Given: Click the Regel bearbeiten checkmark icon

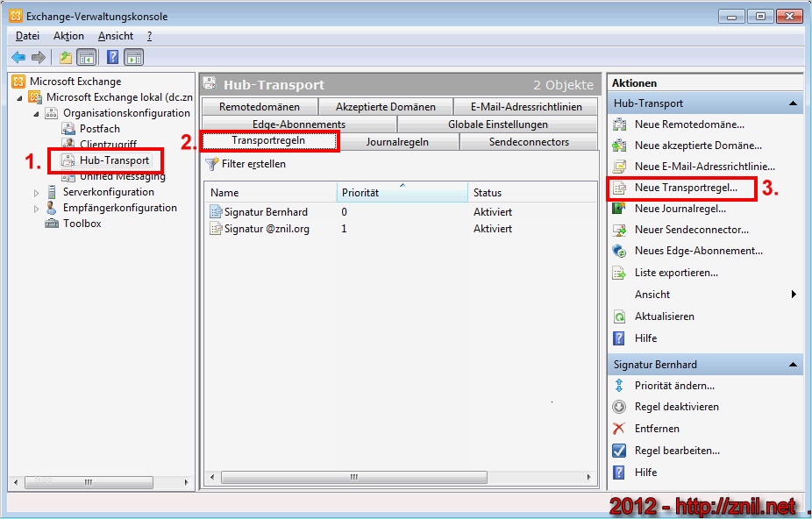Looking at the screenshot, I should (x=619, y=451).
